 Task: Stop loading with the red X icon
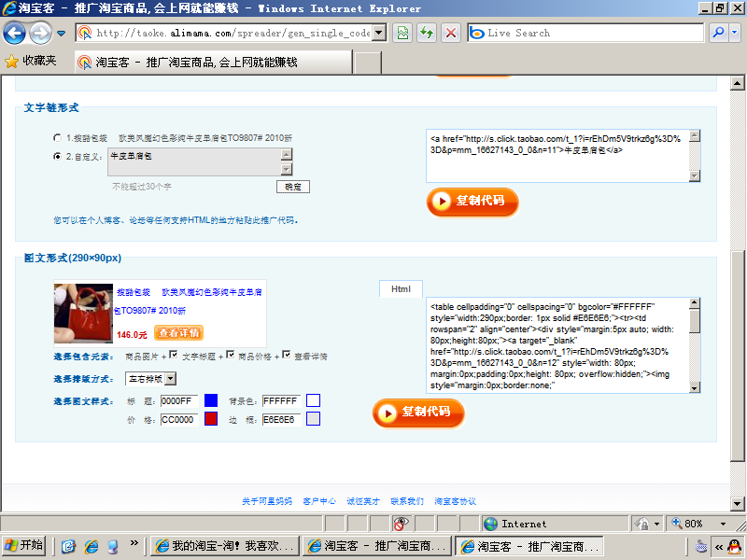point(450,33)
